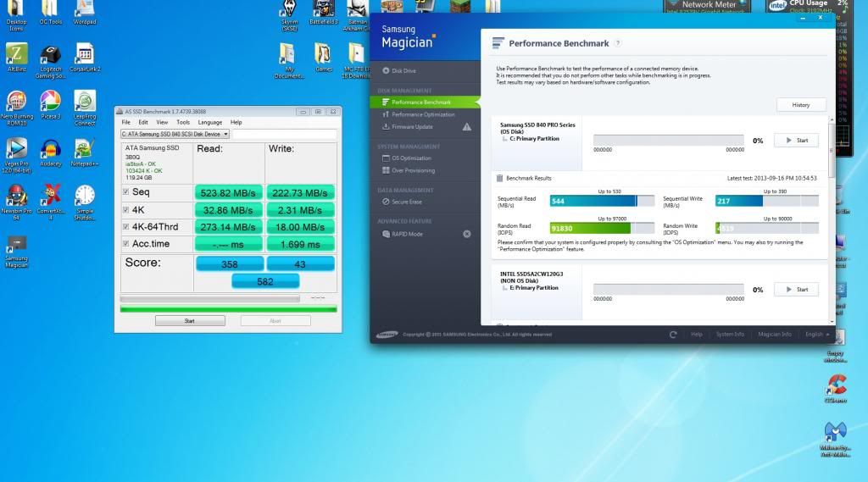Click the 4K-64Thrd read value 273.14 MB/s
This screenshot has width=868, height=482.
[228, 227]
